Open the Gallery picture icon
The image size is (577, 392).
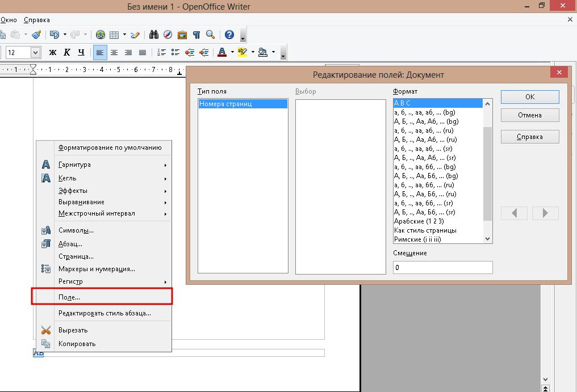point(182,35)
